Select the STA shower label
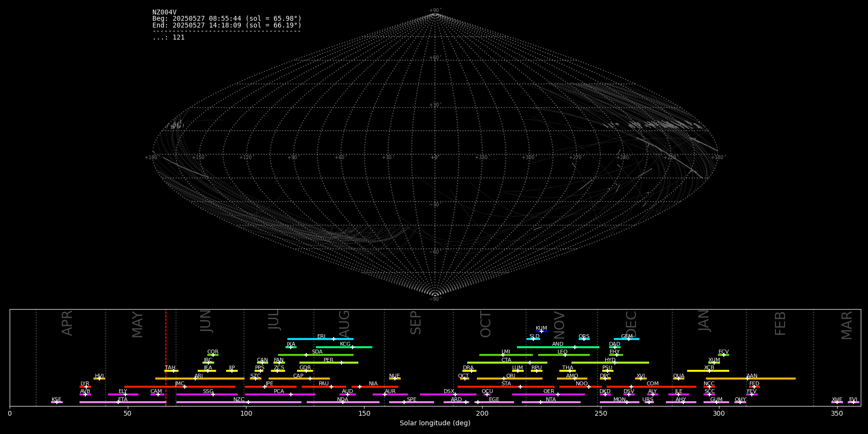 pyautogui.click(x=506, y=384)
